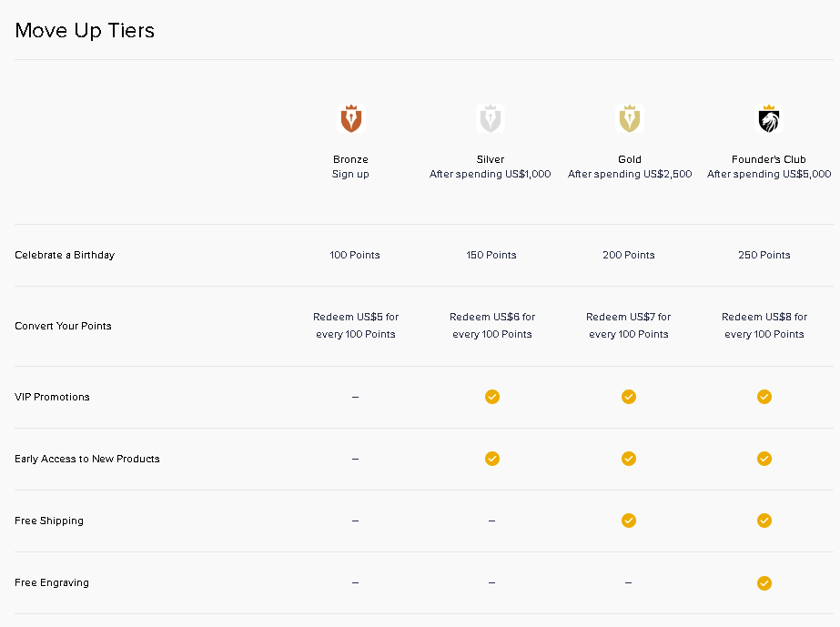The image size is (840, 627).
Task: Select the Celebrate a Birthday row label
Action: click(65, 255)
